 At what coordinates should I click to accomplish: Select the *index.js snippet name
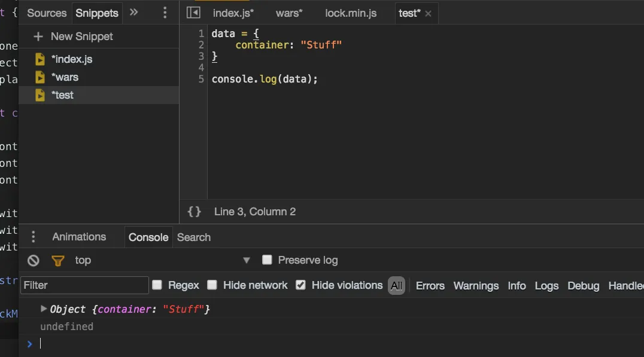(x=72, y=60)
